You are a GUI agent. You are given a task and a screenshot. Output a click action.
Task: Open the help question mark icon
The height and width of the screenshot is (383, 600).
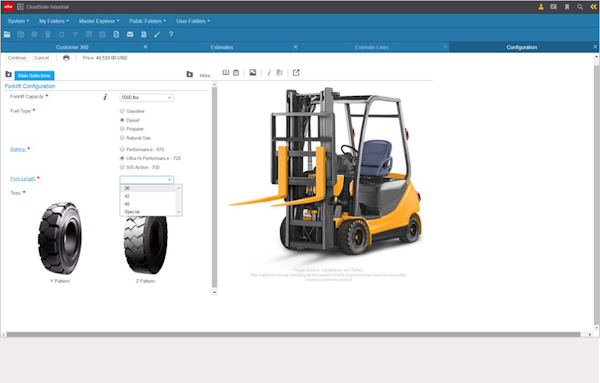(x=171, y=34)
